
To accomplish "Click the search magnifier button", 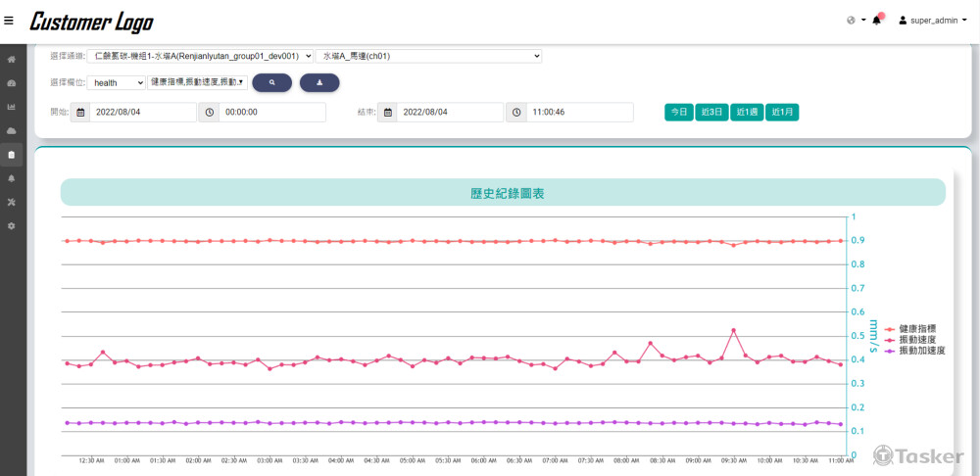I will pos(271,82).
